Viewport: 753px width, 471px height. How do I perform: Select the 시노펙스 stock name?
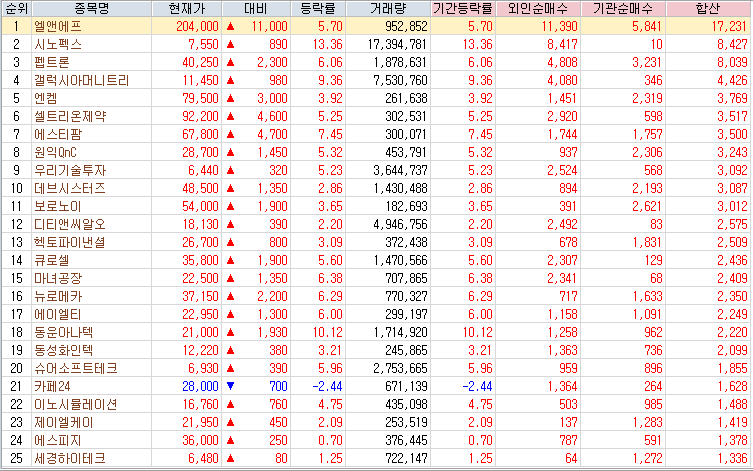(x=58, y=45)
